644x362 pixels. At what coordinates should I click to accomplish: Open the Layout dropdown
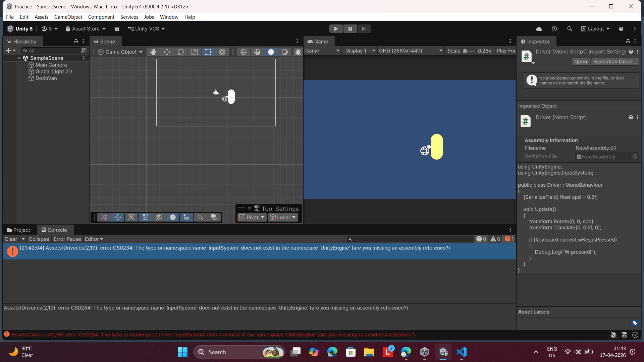[595, 29]
